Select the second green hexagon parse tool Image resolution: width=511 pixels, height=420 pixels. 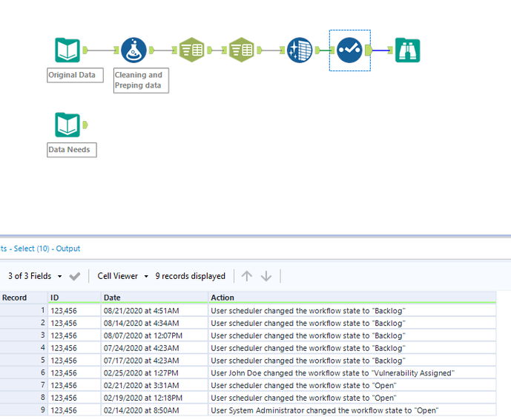tap(242, 50)
